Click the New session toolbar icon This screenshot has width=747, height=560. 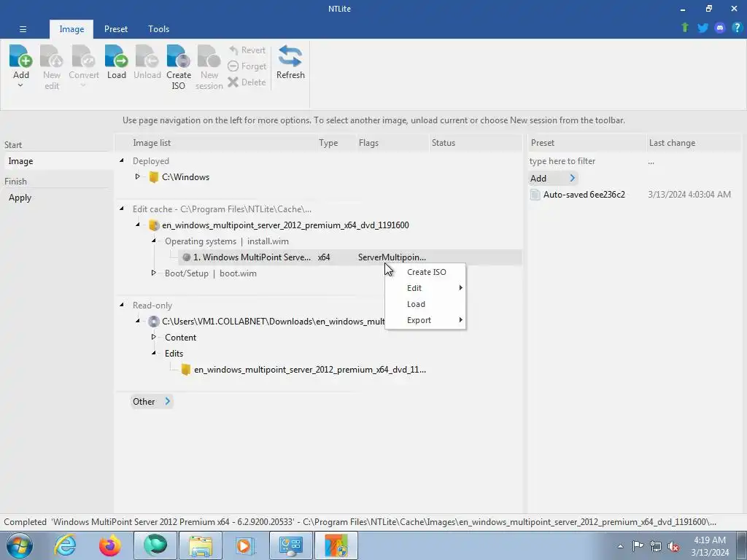tap(209, 57)
